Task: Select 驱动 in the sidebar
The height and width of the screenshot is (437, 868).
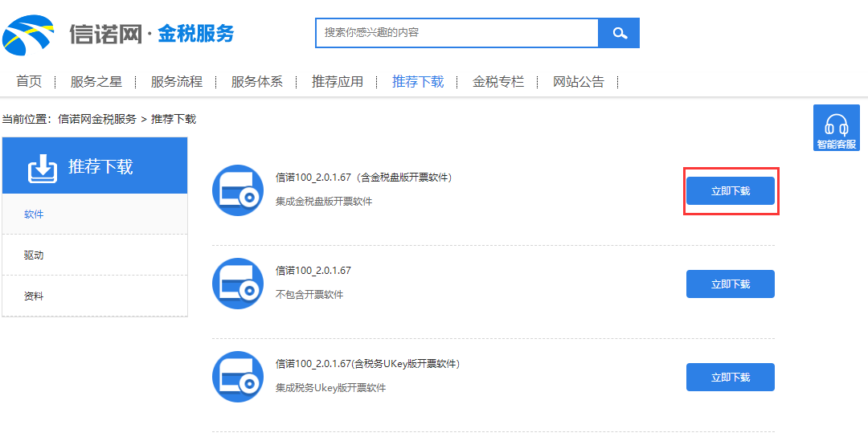Action: point(95,255)
